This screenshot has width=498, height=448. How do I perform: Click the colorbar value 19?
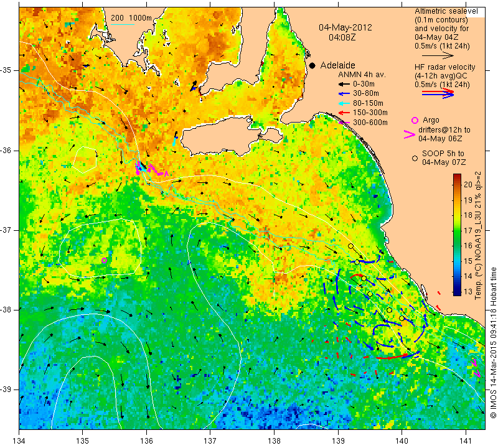(468, 200)
